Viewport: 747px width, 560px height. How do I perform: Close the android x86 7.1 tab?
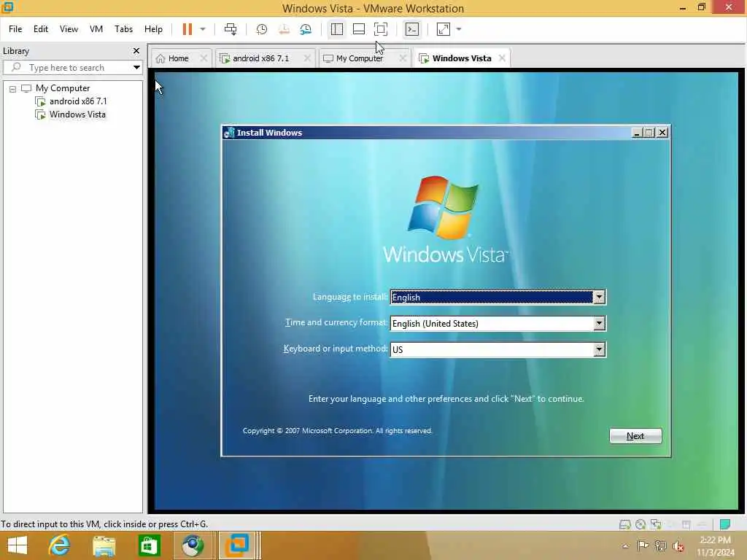307,58
